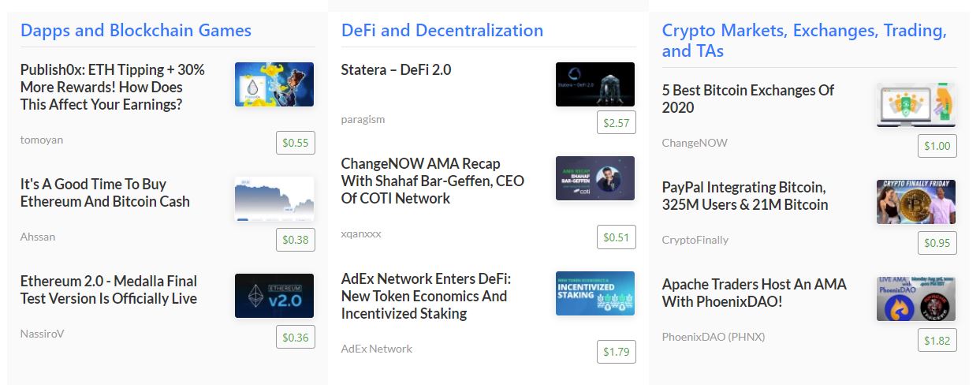Open the Dapps and Blockchain Games category
This screenshot has height=392, width=980.
point(136,30)
